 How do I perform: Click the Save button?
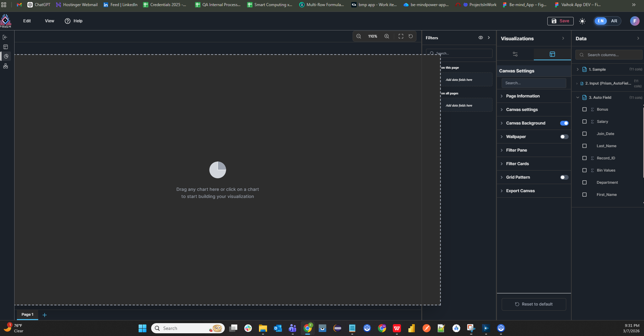[x=560, y=21]
